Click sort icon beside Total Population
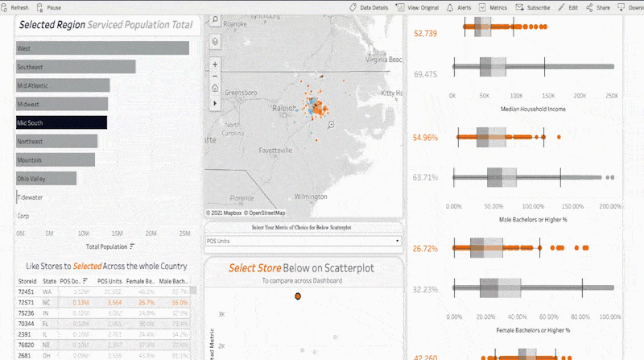 point(132,246)
